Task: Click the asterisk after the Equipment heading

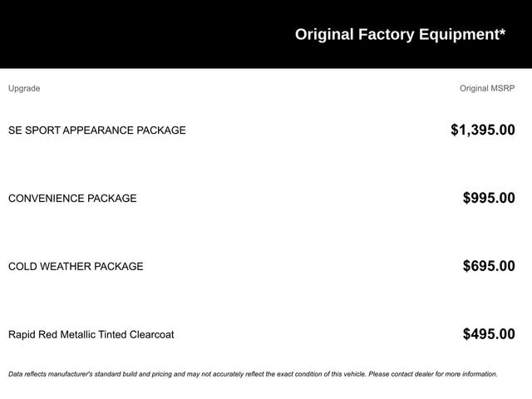Action: click(x=501, y=32)
